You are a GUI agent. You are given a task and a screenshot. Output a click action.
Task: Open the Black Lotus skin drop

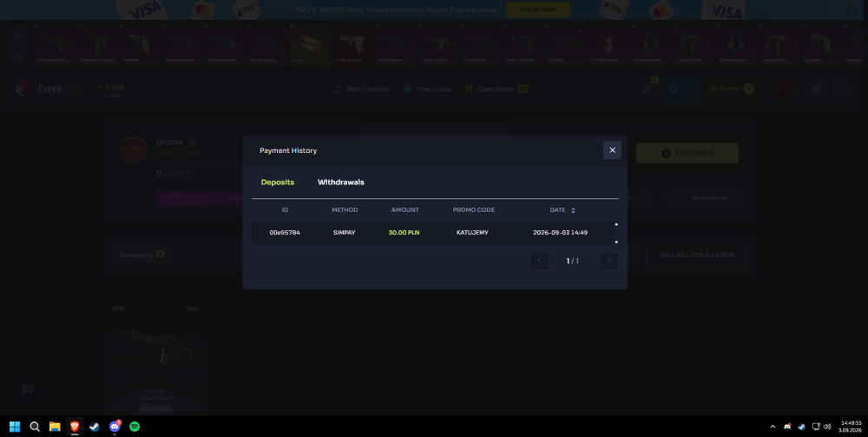[x=266, y=45]
